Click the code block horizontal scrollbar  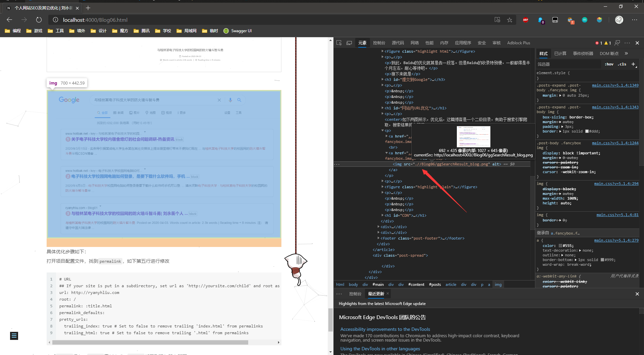click(150, 343)
